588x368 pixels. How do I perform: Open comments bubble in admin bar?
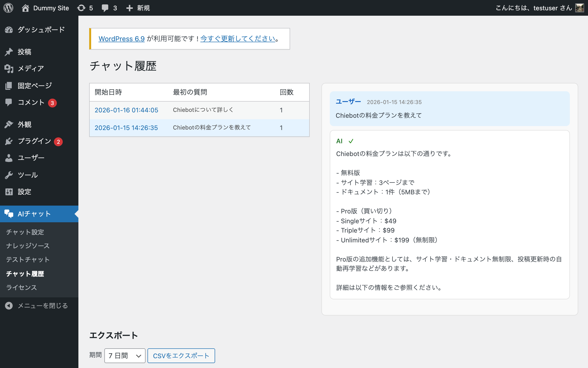[105, 8]
